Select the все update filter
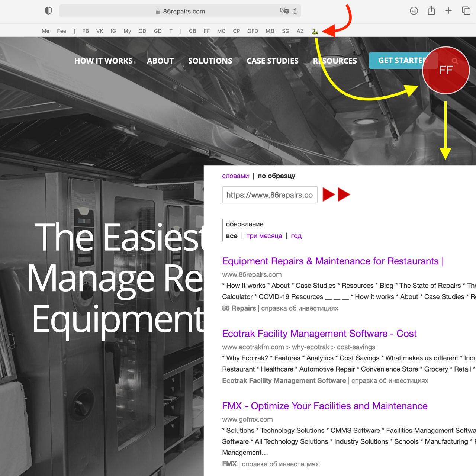The width and height of the screenshot is (476, 476). tap(232, 236)
